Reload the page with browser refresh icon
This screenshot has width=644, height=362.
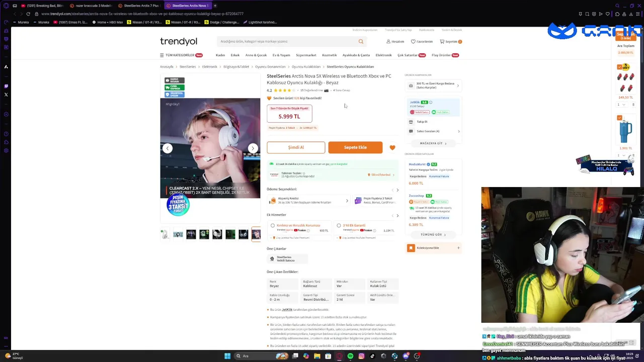28,14
